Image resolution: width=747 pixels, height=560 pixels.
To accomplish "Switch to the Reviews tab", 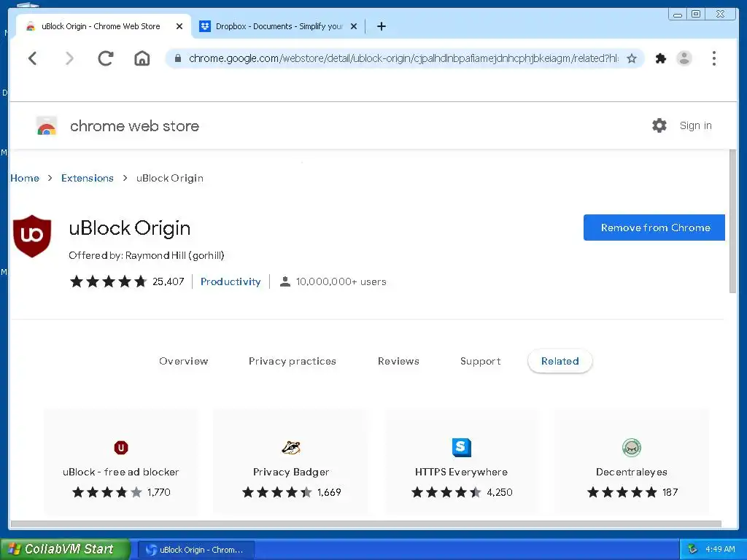I will pos(398,361).
